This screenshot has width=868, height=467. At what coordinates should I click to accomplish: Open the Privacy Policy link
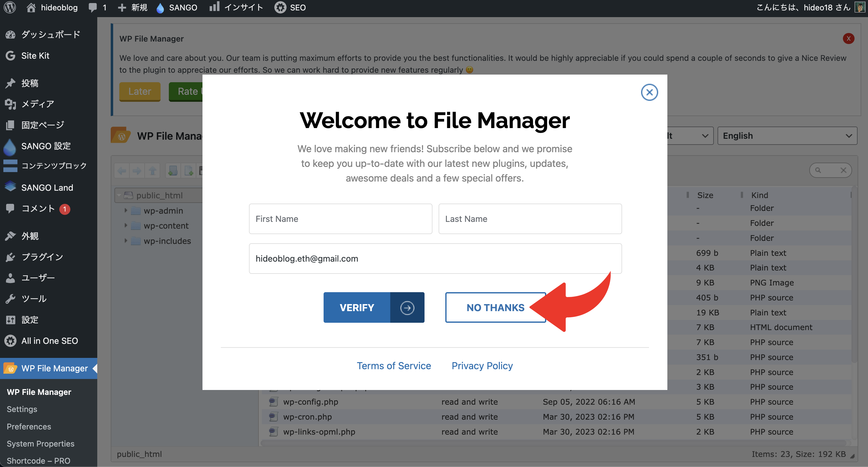(482, 366)
